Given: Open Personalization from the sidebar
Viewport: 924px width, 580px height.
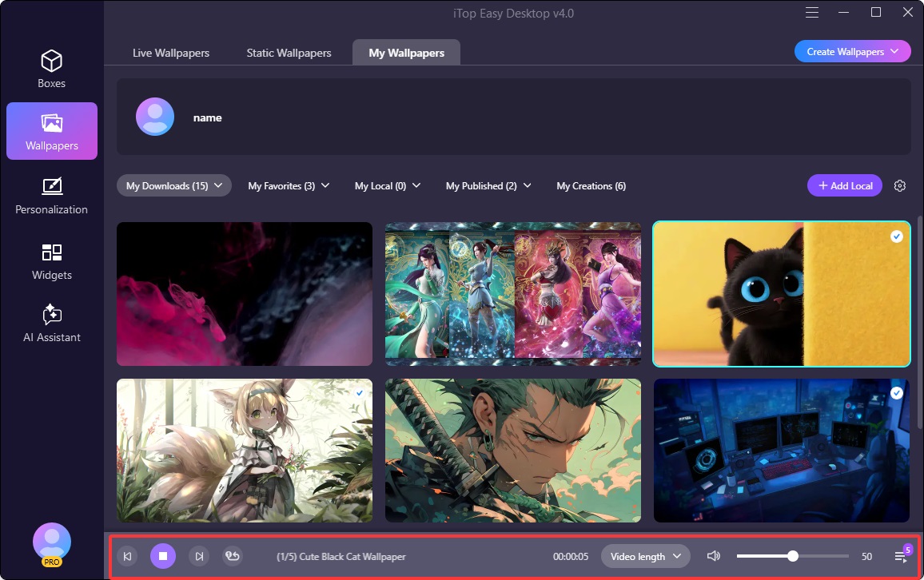Looking at the screenshot, I should (x=52, y=196).
